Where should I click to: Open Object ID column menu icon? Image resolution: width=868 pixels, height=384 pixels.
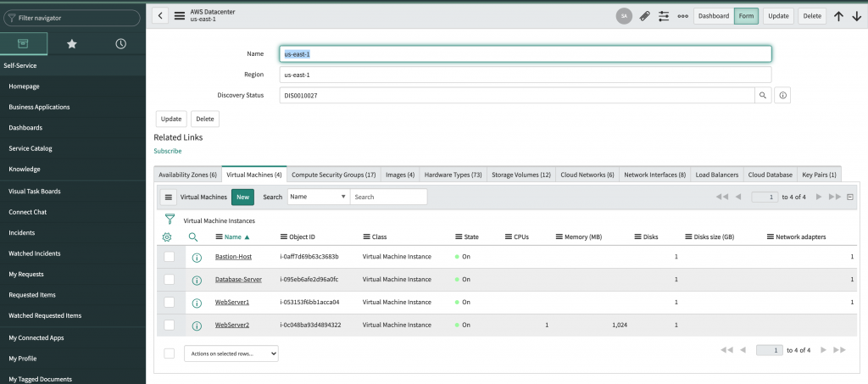284,237
